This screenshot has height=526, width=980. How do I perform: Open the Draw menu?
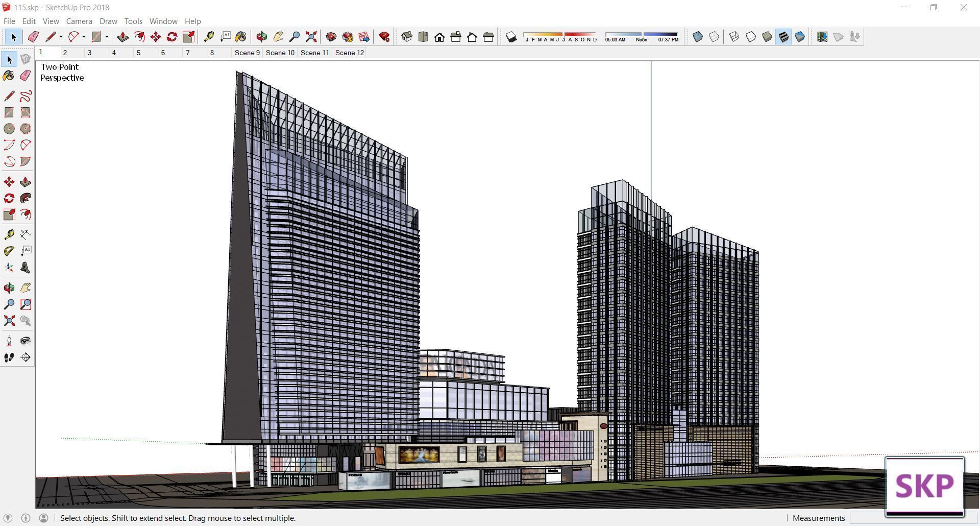108,21
